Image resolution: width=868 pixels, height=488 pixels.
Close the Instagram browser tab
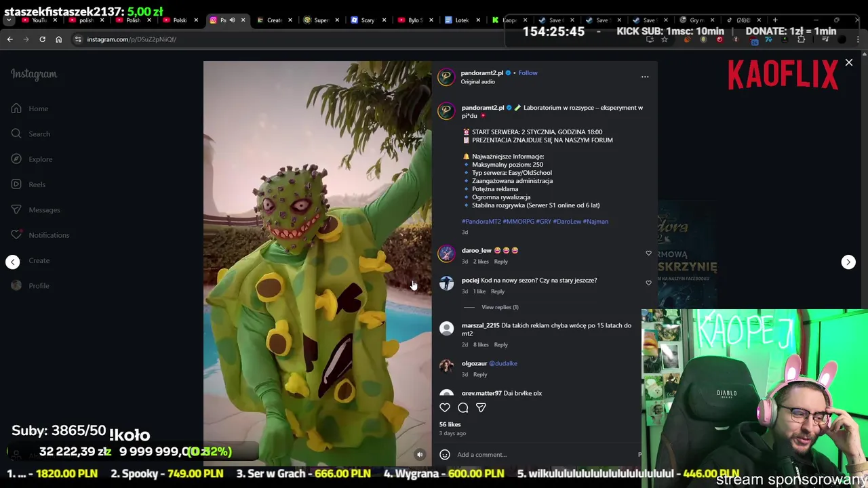pyautogui.click(x=243, y=20)
